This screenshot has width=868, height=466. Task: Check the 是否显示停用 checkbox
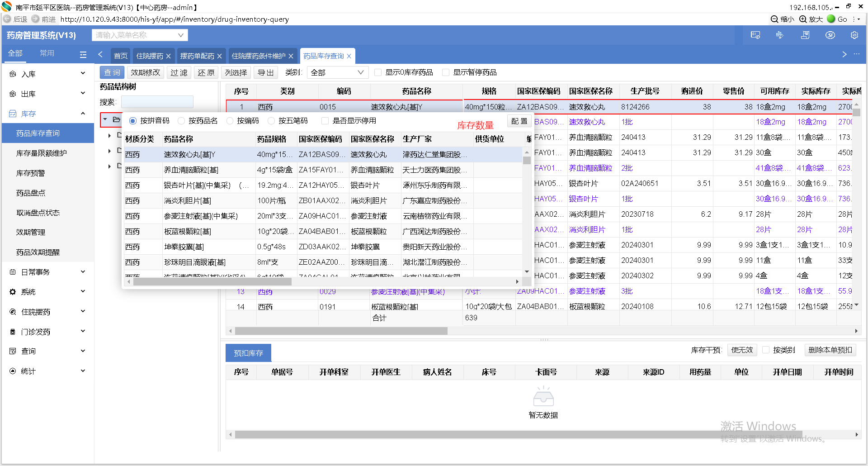tap(325, 121)
